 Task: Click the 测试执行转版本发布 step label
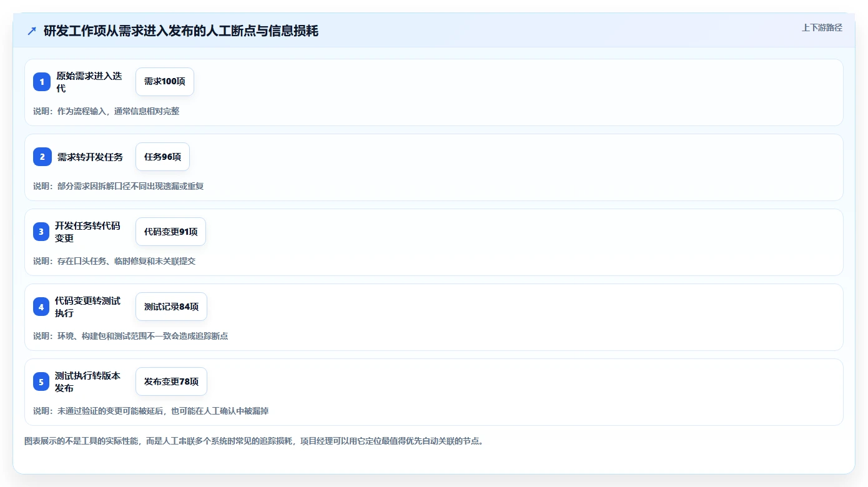pyautogui.click(x=87, y=381)
